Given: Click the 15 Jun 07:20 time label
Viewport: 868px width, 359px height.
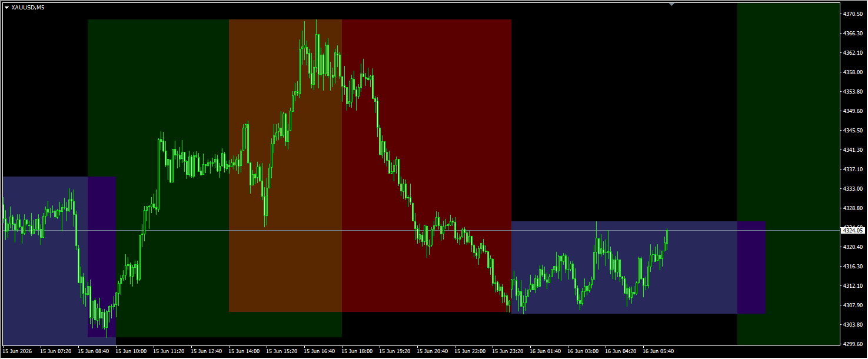Looking at the screenshot, I should click(x=55, y=351).
